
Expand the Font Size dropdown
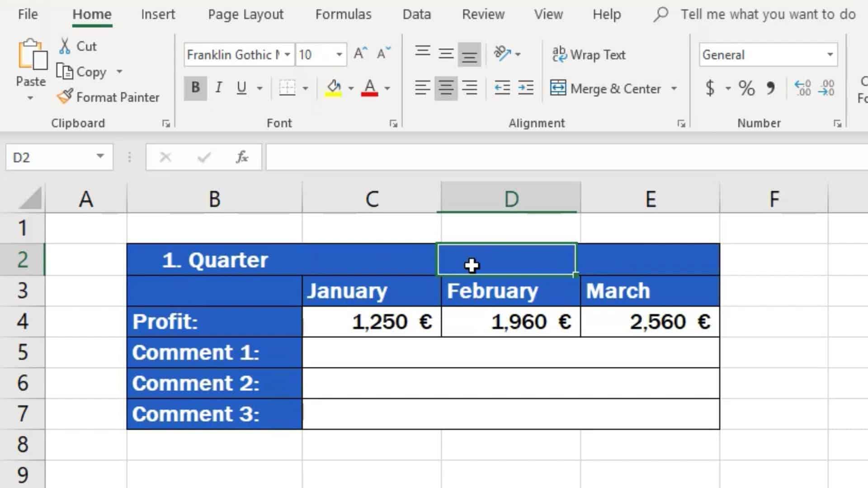pos(339,54)
